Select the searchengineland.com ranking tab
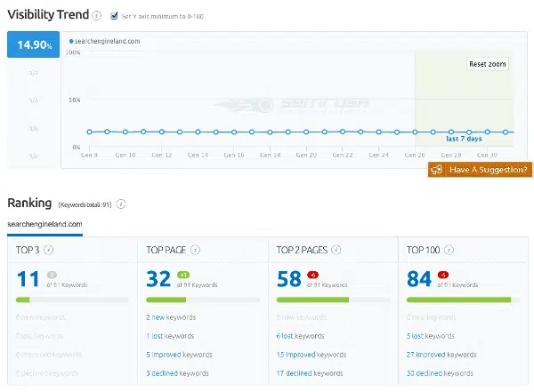The image size is (534, 392). (x=44, y=224)
